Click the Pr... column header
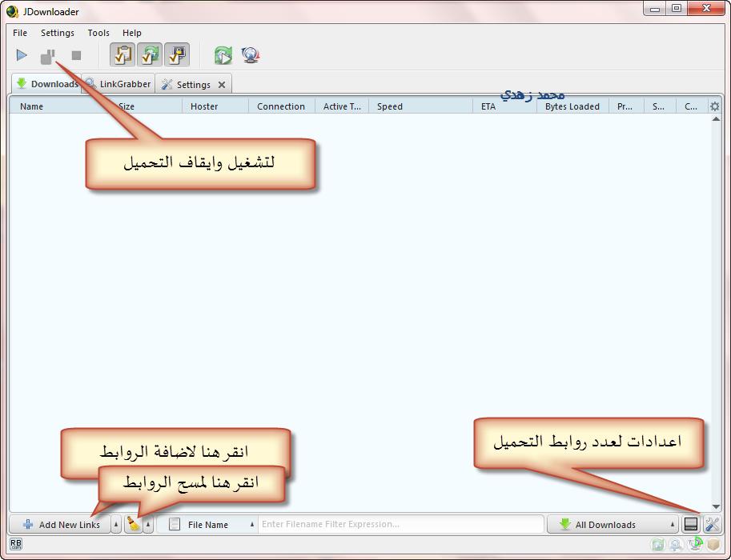Screen dimensions: 731x560 click(627, 106)
